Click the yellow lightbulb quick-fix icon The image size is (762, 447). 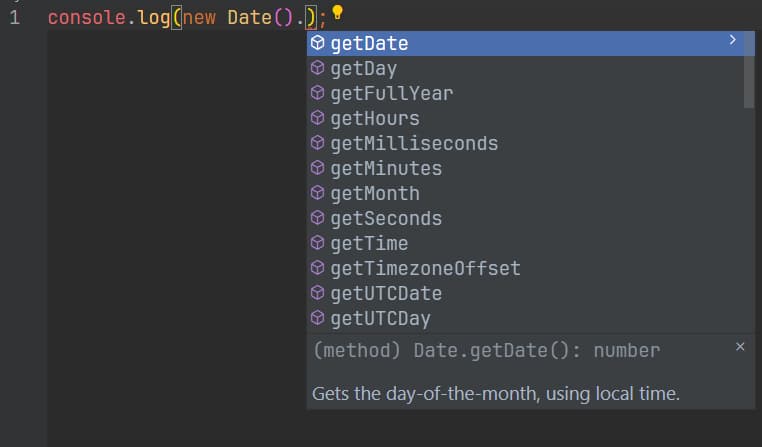[x=337, y=13]
